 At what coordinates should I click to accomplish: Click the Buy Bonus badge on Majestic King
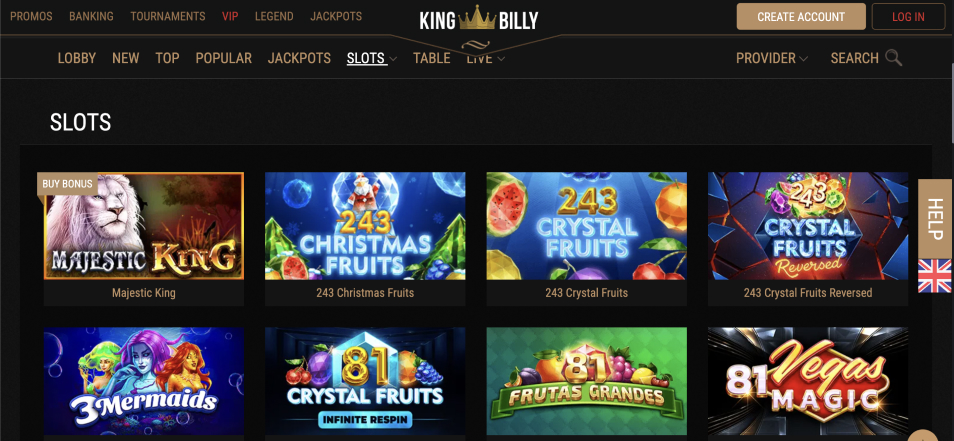68,184
